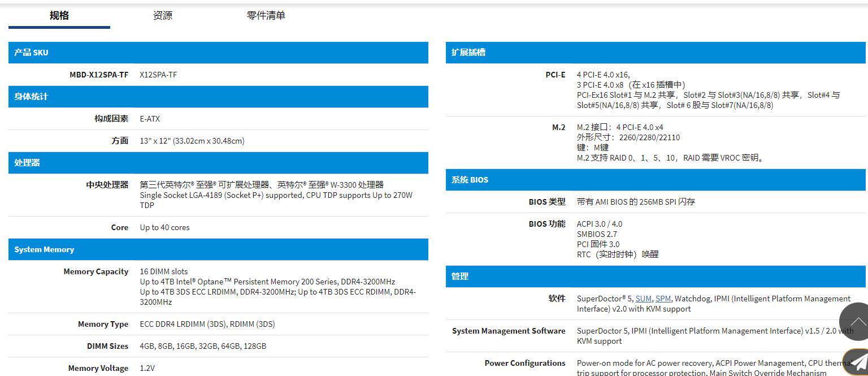Click the MBD-X12SPA-TF product label
This screenshot has width=868, height=376.
[x=99, y=75]
